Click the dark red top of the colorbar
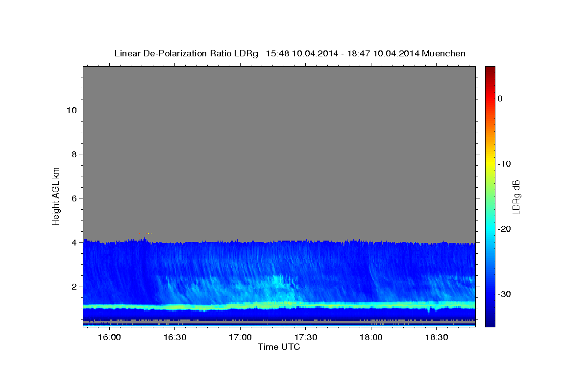The width and height of the screenshot is (588, 392). (490, 71)
